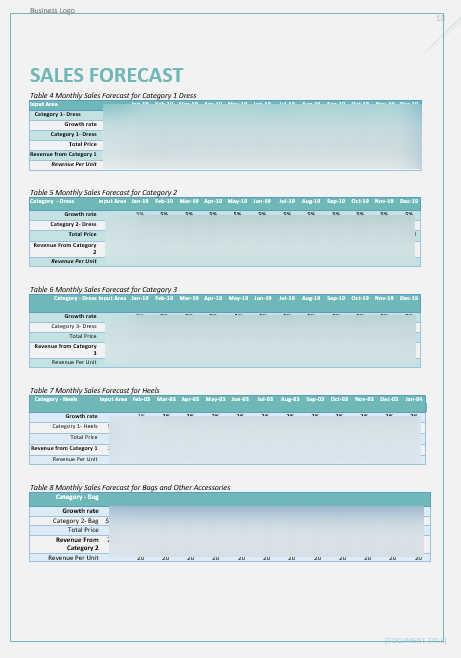Viewport: 461px width, 658px height.
Task: Click the Table 4 caption for Category 1 Dress
Action: click(113, 95)
